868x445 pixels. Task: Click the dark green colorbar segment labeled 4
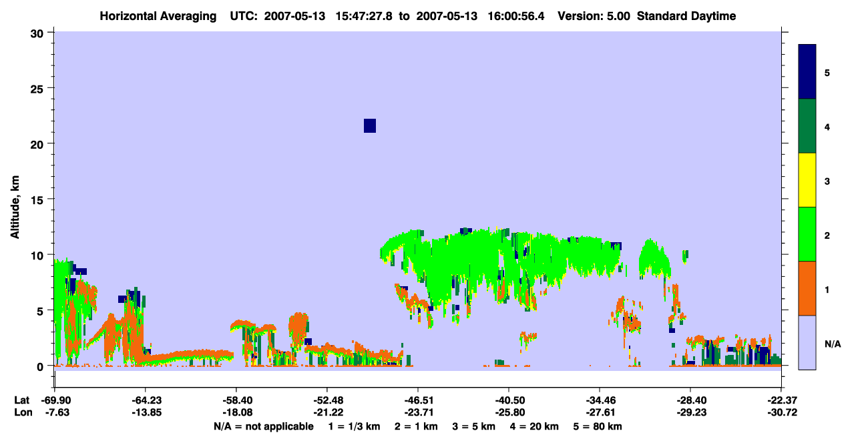(x=807, y=126)
